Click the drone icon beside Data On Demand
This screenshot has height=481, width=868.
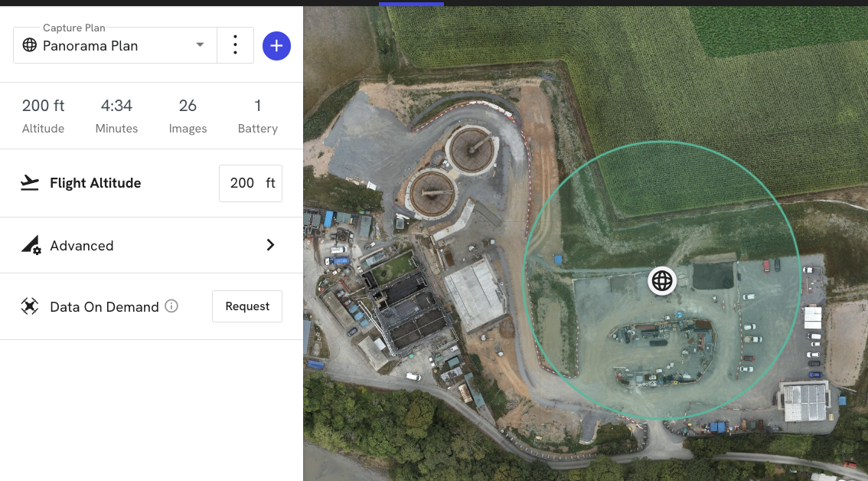30,306
